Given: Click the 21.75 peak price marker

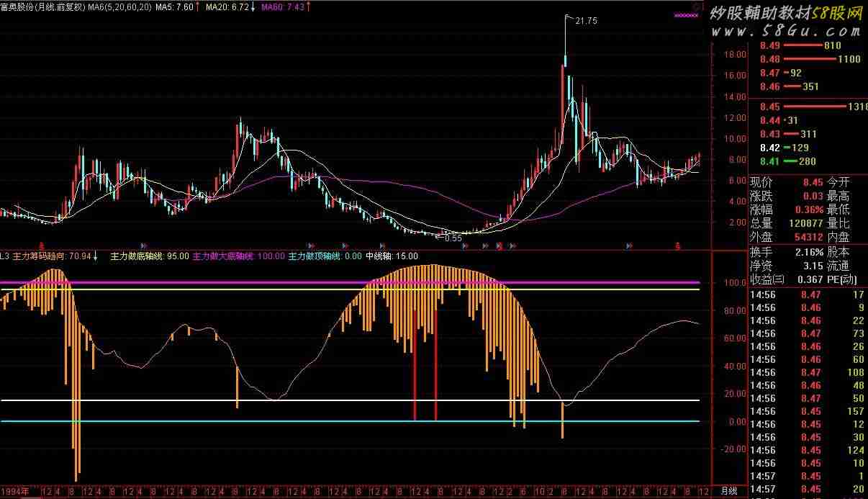Looking at the screenshot, I should (x=587, y=21).
